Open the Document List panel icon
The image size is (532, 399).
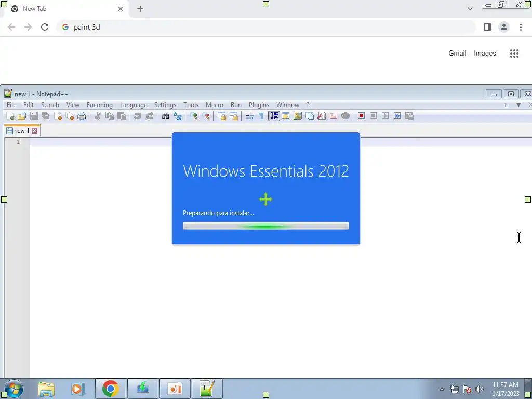[310, 116]
